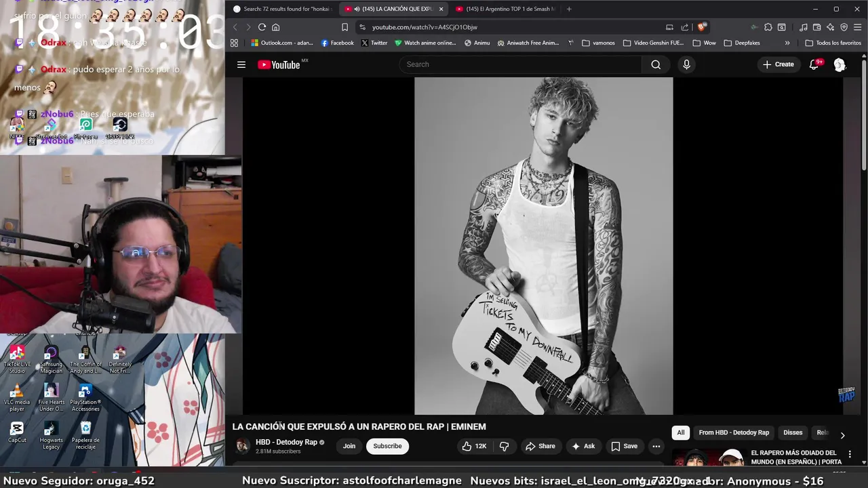The image size is (868, 488).
Task: Like the video showing 12K likes
Action: [x=474, y=446]
